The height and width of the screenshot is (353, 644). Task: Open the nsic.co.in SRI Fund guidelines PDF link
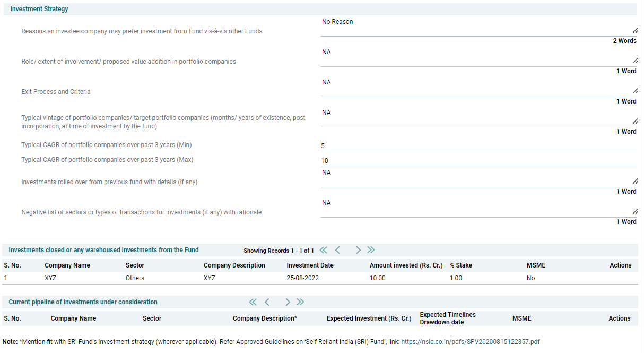[x=470, y=342]
